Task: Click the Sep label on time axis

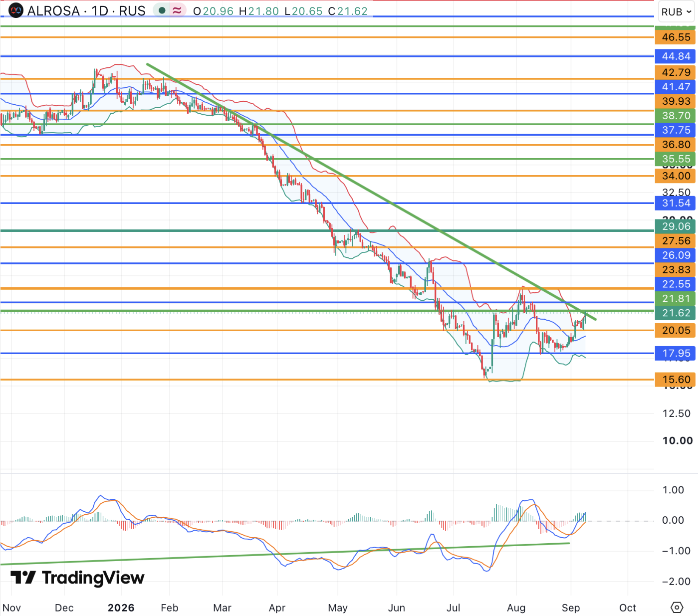Action: pyautogui.click(x=571, y=608)
